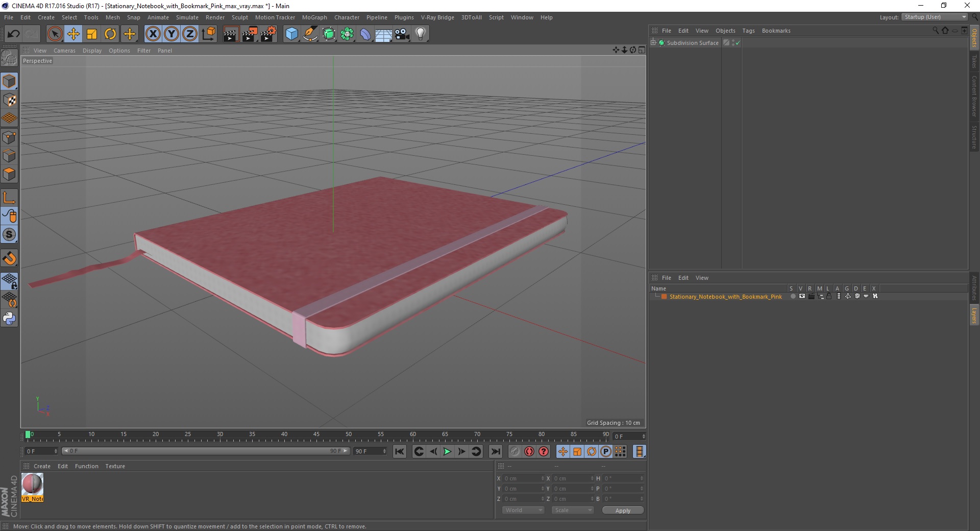The height and width of the screenshot is (531, 980).
Task: Add a floor environment object icon
Action: (x=384, y=34)
